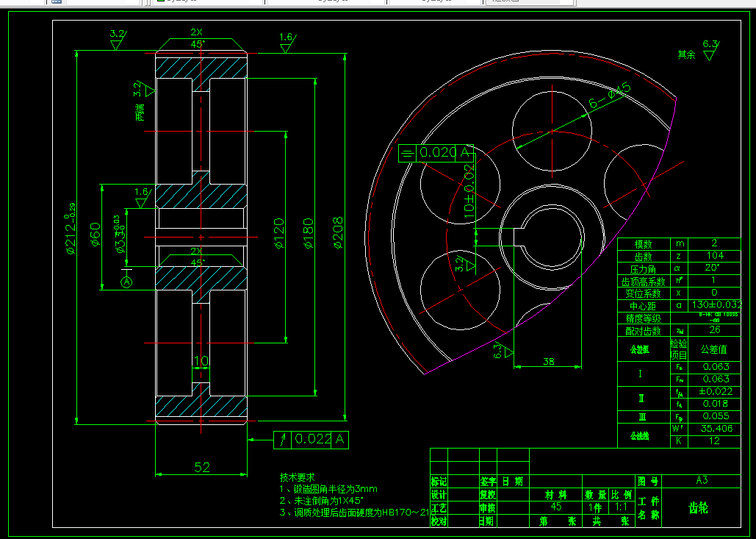This screenshot has width=756, height=539.
Task: Select the 中心距 table cell
Action: coord(644,307)
